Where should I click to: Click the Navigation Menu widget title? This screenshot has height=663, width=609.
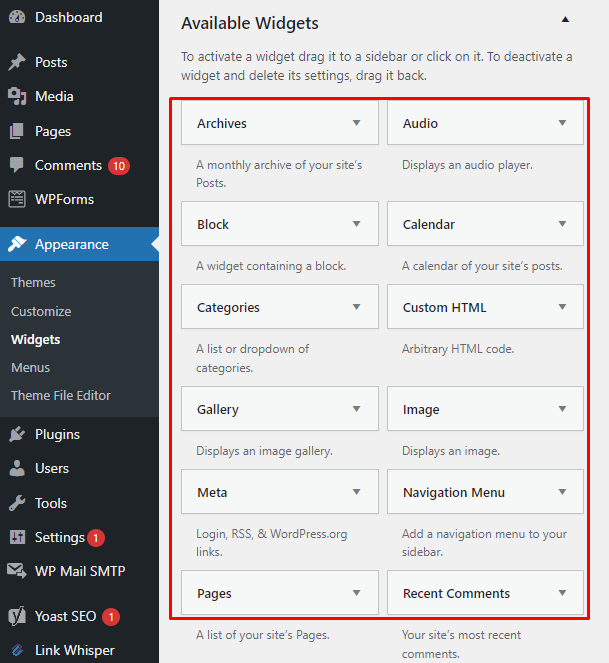(x=454, y=493)
